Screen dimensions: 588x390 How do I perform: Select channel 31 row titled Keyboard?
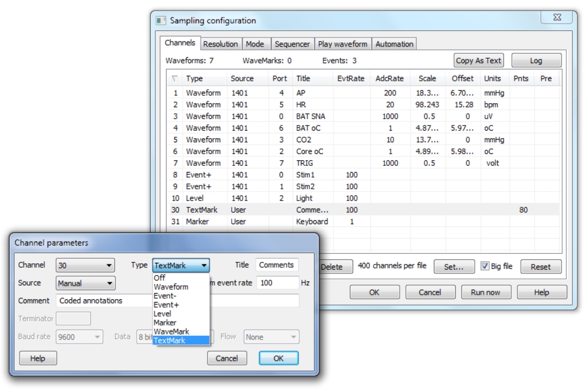tap(364, 222)
